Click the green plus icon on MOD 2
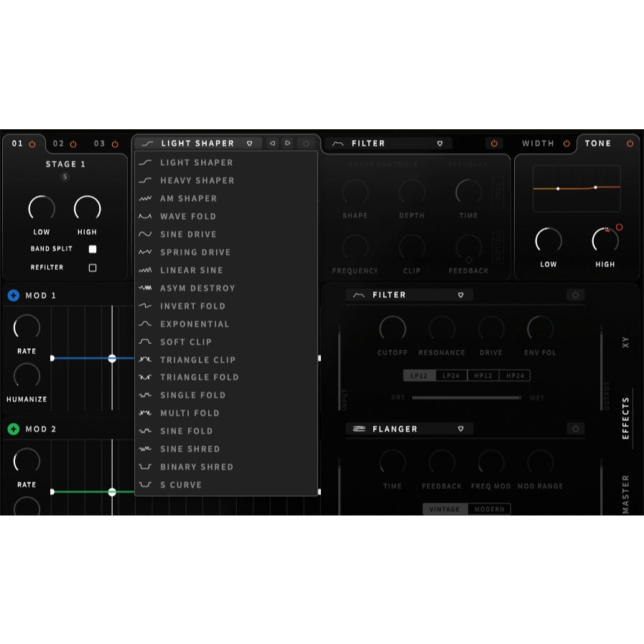The width and height of the screenshot is (644, 644). (x=13, y=429)
